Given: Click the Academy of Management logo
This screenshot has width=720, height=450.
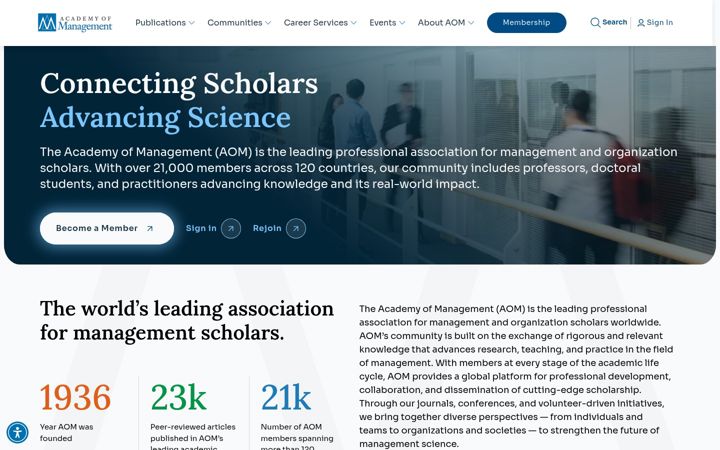Looking at the screenshot, I should pos(75,22).
